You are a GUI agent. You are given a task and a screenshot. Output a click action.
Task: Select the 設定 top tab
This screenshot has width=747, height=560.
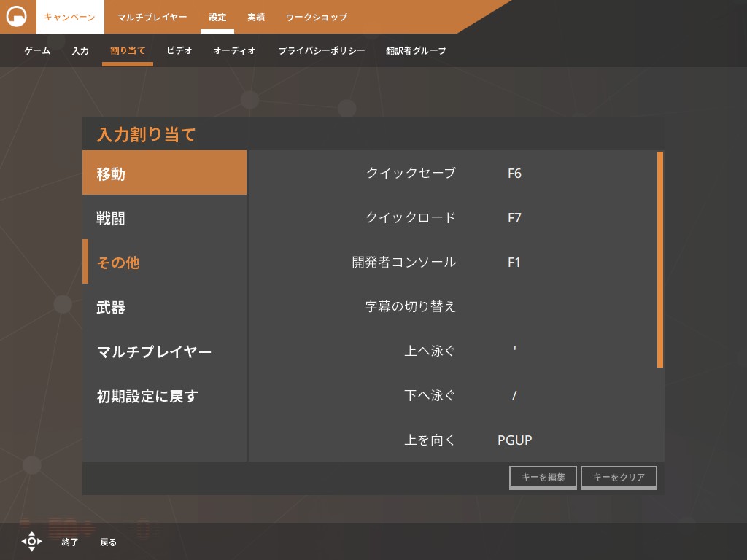click(x=217, y=17)
